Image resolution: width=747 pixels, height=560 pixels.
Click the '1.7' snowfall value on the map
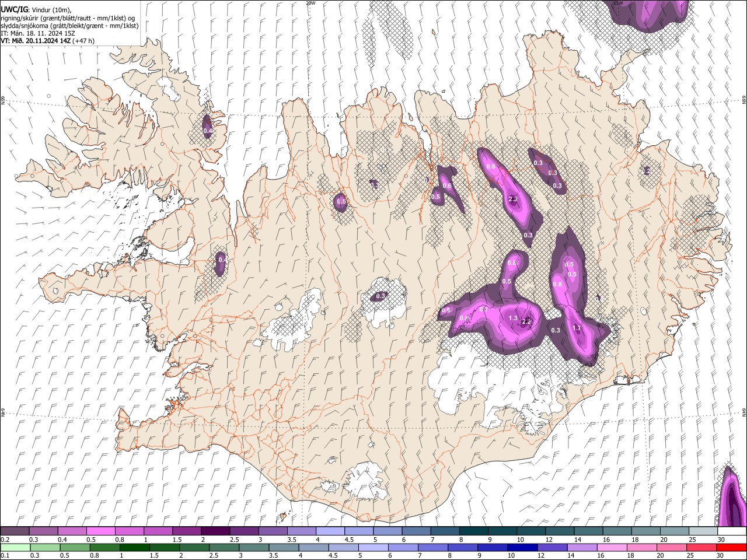tap(577, 328)
